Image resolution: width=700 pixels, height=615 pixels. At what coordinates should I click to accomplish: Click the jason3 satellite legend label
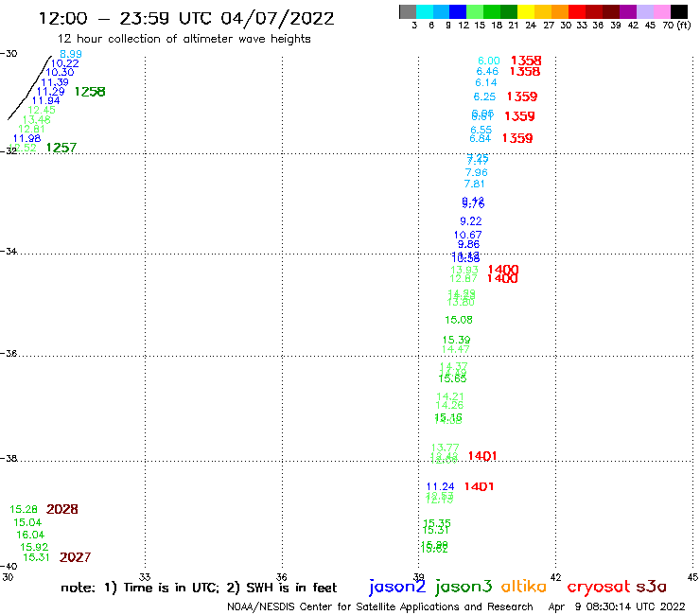464,587
